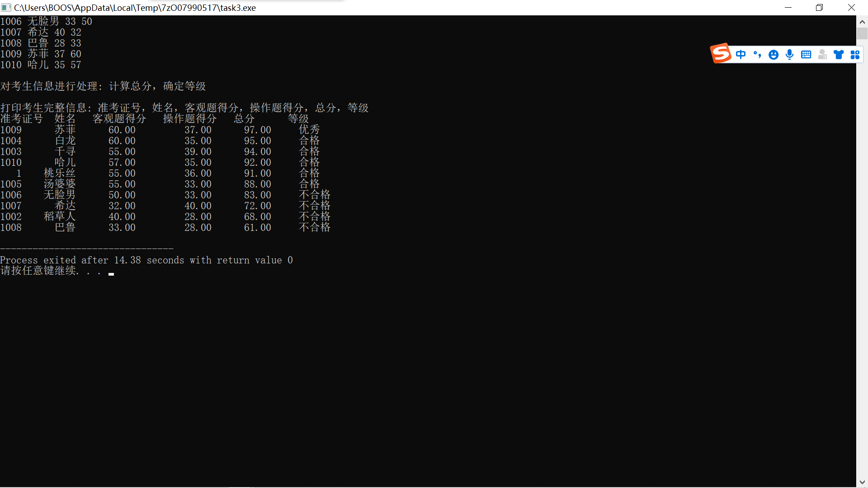
Task: Open console system menu via title bar icon
Action: tap(6, 8)
